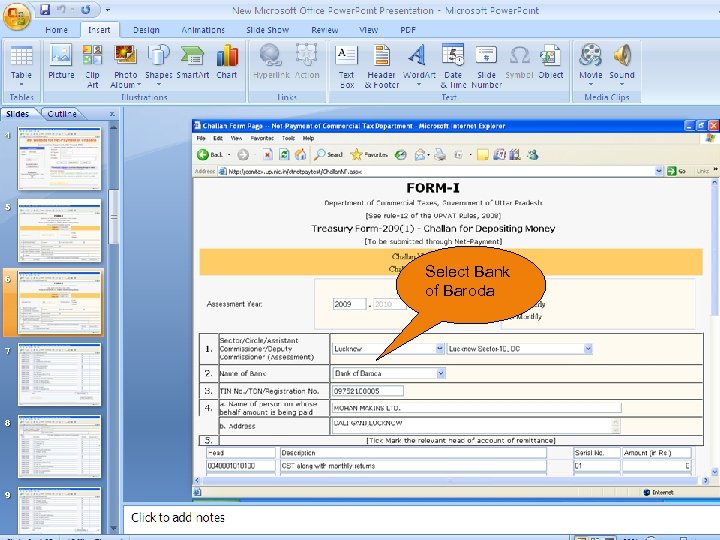Screen dimensions: 720x540
Task: Open the View ribbon tab
Action: point(368,30)
